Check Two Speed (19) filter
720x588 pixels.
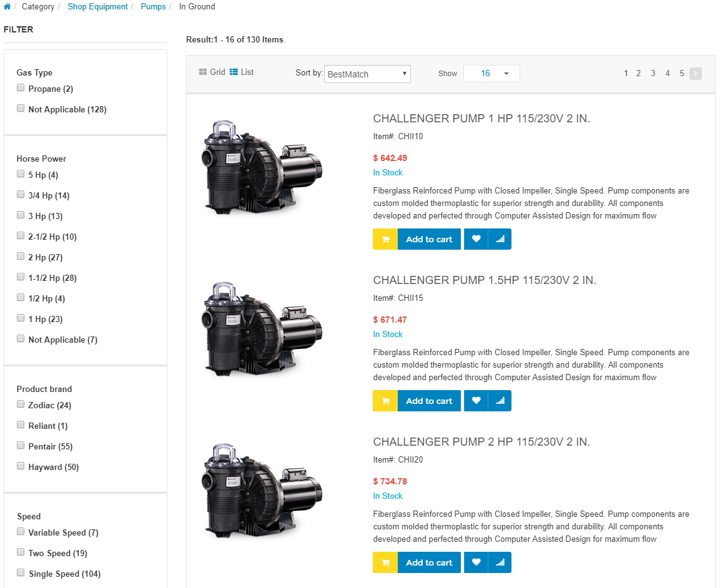[21, 552]
